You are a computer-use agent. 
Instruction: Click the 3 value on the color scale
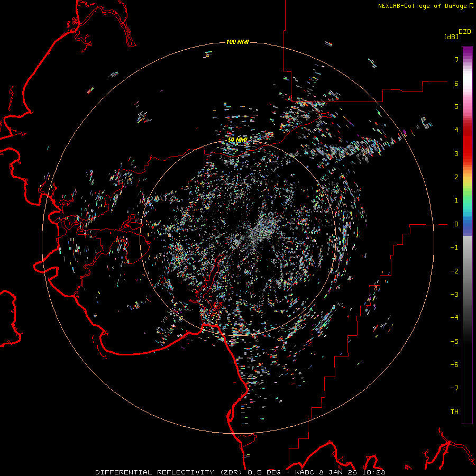456,153
